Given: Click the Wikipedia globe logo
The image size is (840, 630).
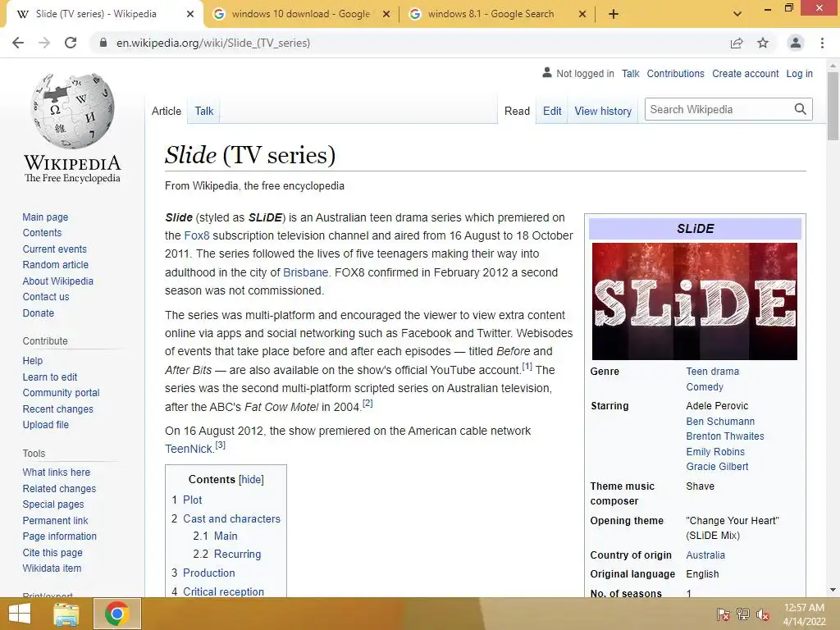Looking at the screenshot, I should tap(72, 111).
